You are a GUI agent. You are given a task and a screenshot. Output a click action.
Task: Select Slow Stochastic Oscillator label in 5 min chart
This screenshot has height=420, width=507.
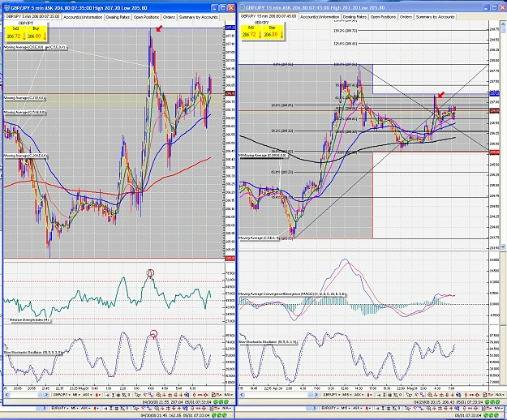click(33, 353)
